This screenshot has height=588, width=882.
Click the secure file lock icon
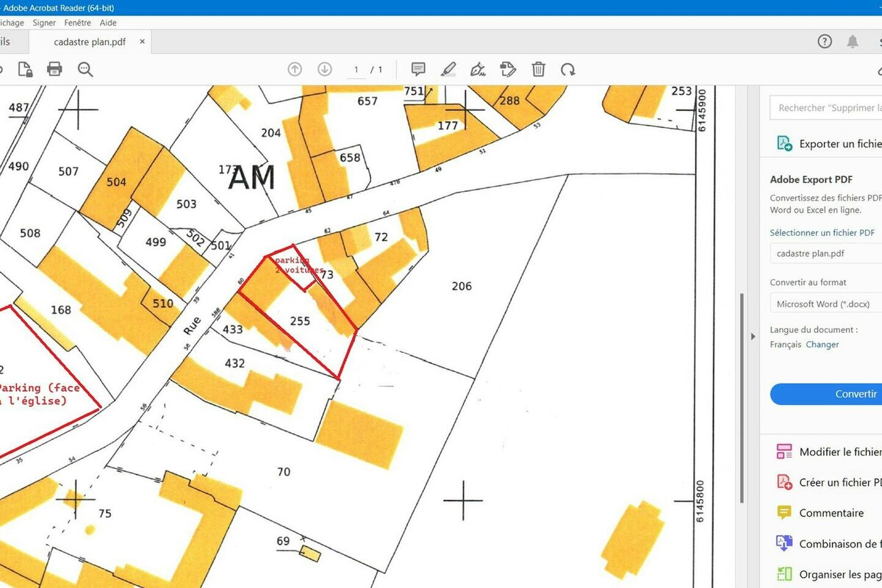(25, 70)
